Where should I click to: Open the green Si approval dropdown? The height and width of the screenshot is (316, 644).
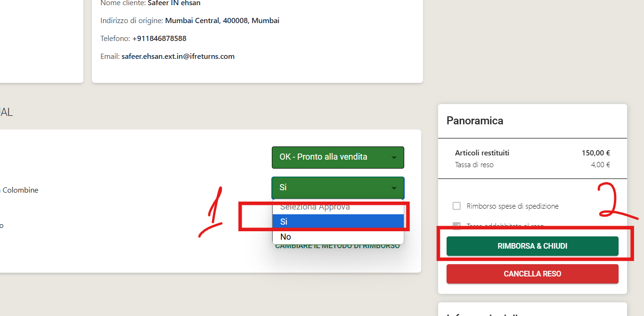(x=338, y=187)
